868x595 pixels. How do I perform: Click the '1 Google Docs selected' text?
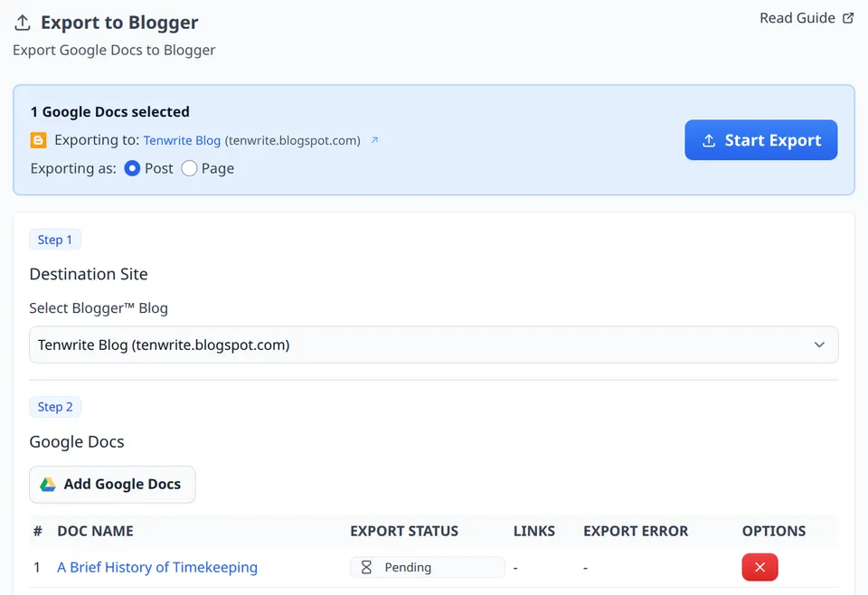pos(110,112)
